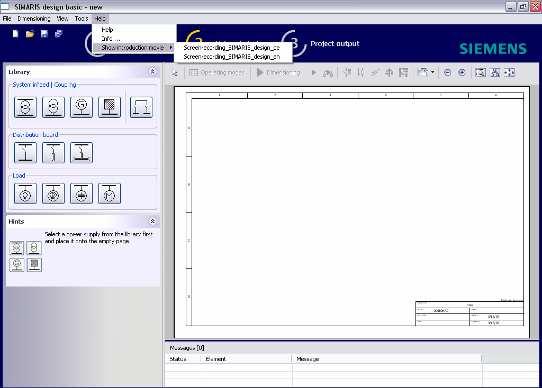This screenshot has height=388, width=542.
Task: Click the Open folder icon
Action: point(30,34)
